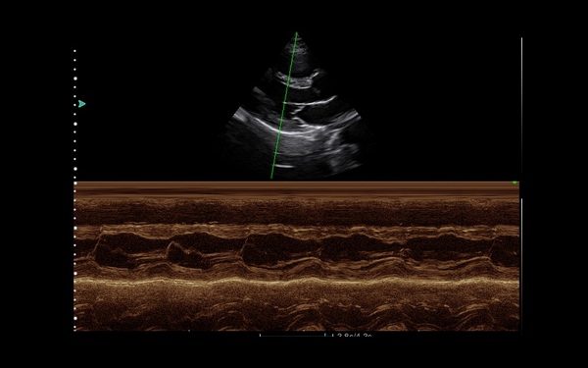Click the apex of the ultrasound sector
588x368 pixels.
(296, 33)
